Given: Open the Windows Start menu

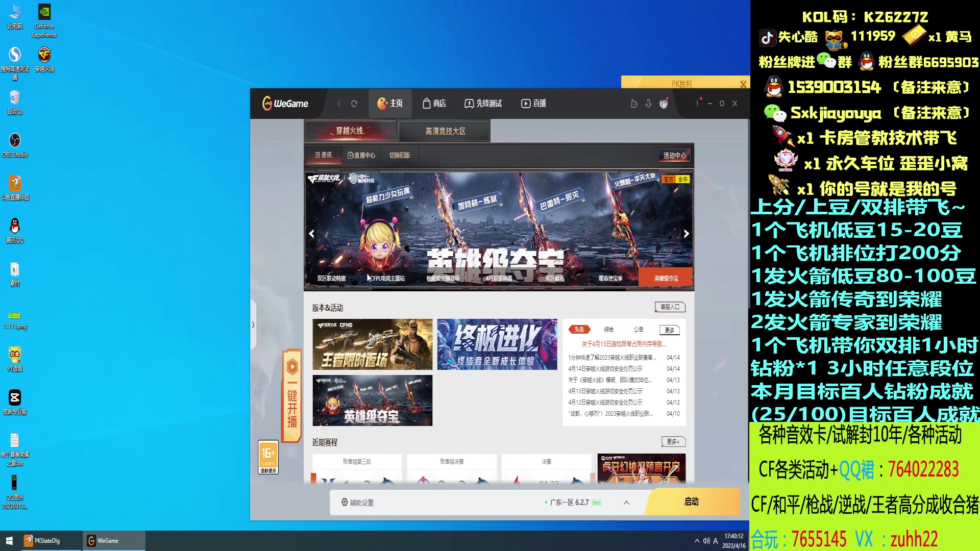Looking at the screenshot, I should (9, 541).
